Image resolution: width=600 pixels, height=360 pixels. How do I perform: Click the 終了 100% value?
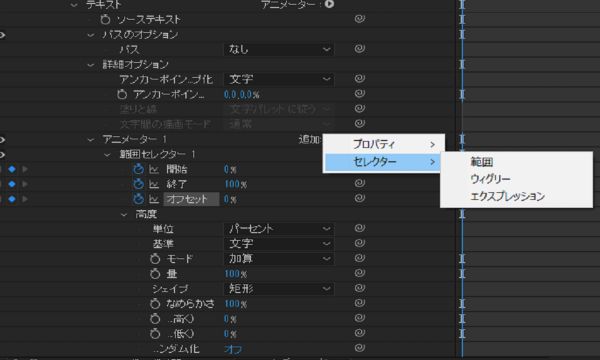(x=235, y=184)
